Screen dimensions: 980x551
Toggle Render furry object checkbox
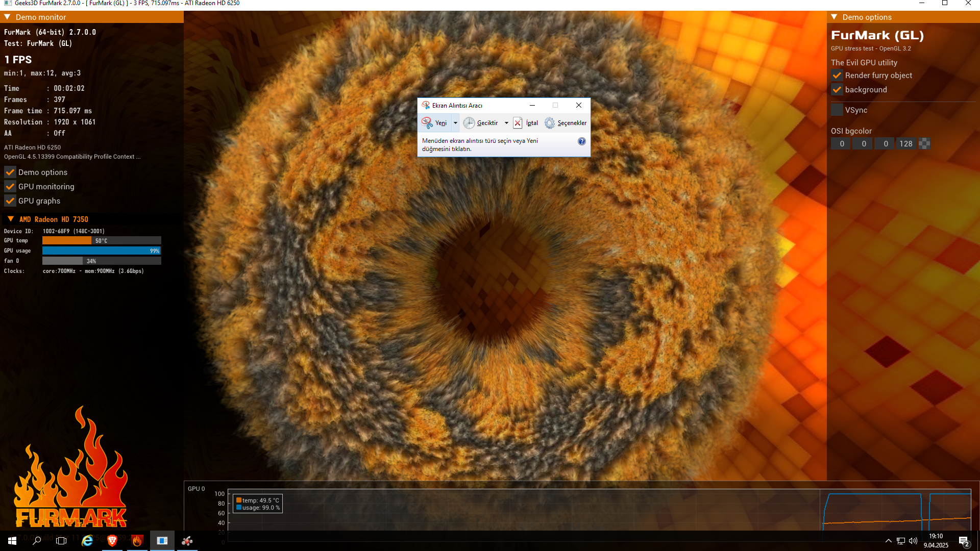pos(837,76)
